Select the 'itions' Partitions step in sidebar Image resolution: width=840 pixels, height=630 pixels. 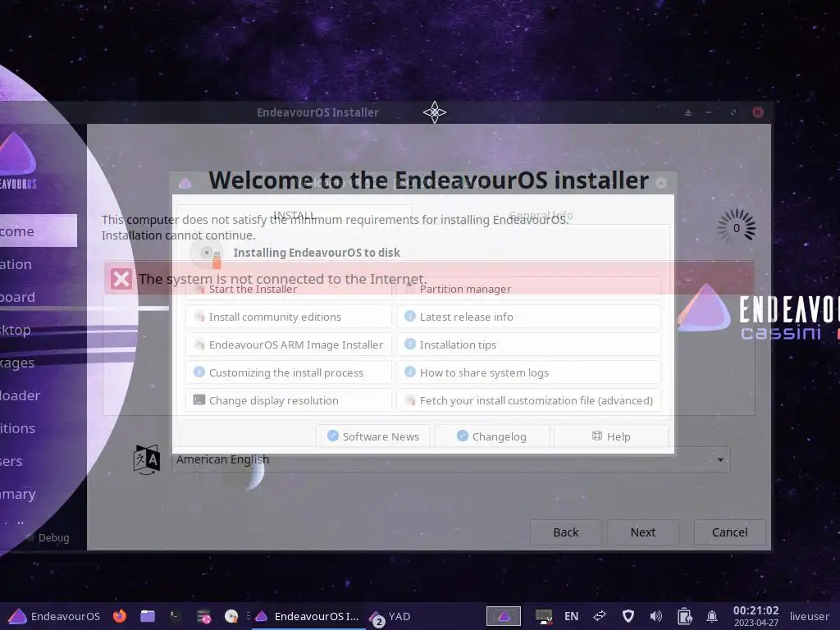tap(39, 428)
